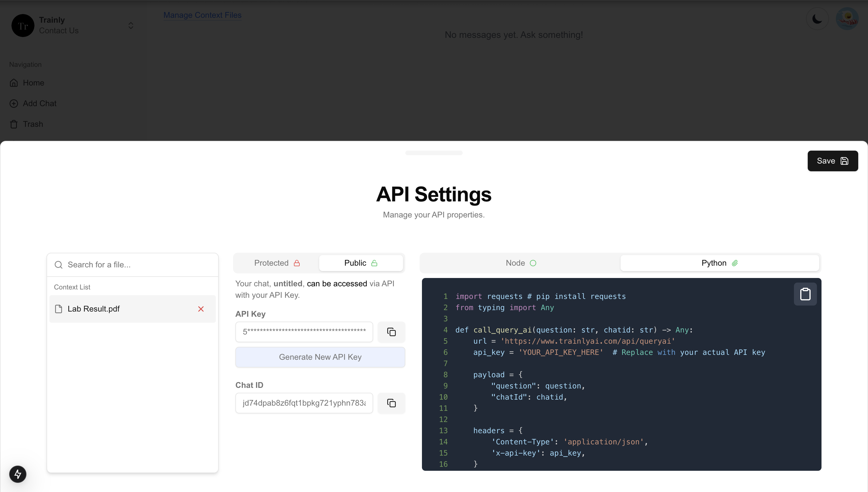Image resolution: width=868 pixels, height=492 pixels.
Task: Generate a new API key
Action: pyautogui.click(x=320, y=357)
